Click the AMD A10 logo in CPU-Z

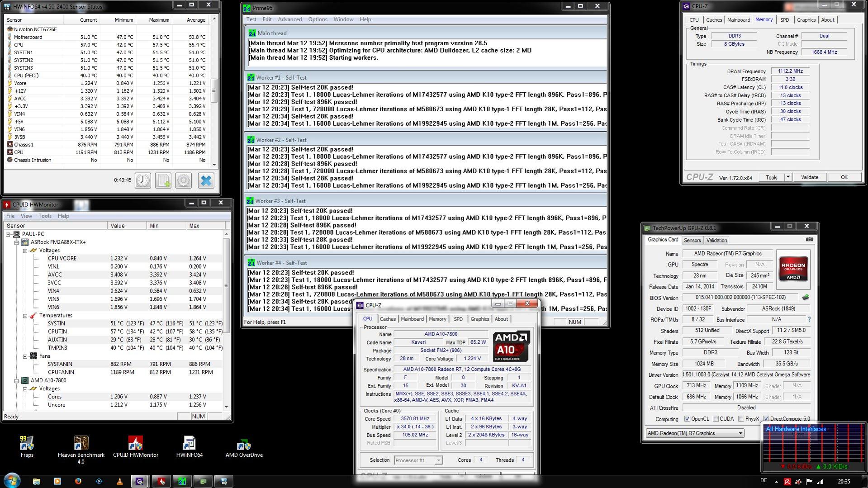(x=511, y=346)
